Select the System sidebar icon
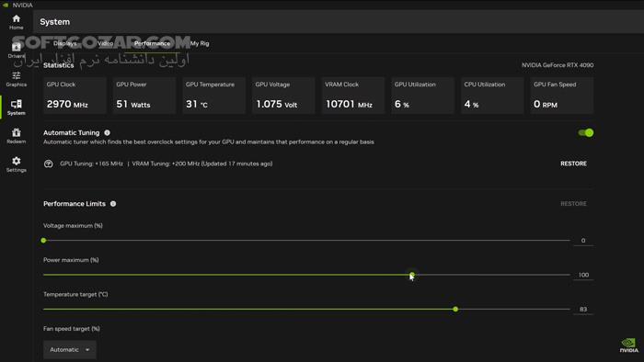644x362 pixels. (x=16, y=107)
